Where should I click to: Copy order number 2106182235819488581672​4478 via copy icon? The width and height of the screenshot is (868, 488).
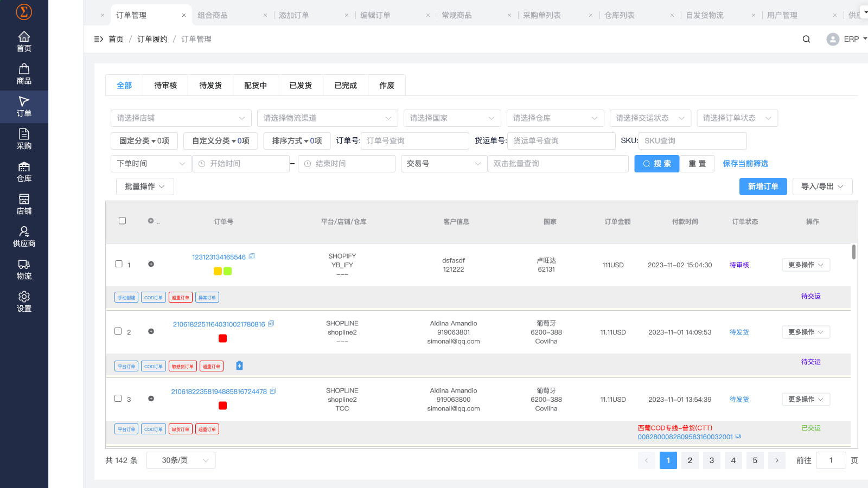tap(273, 391)
